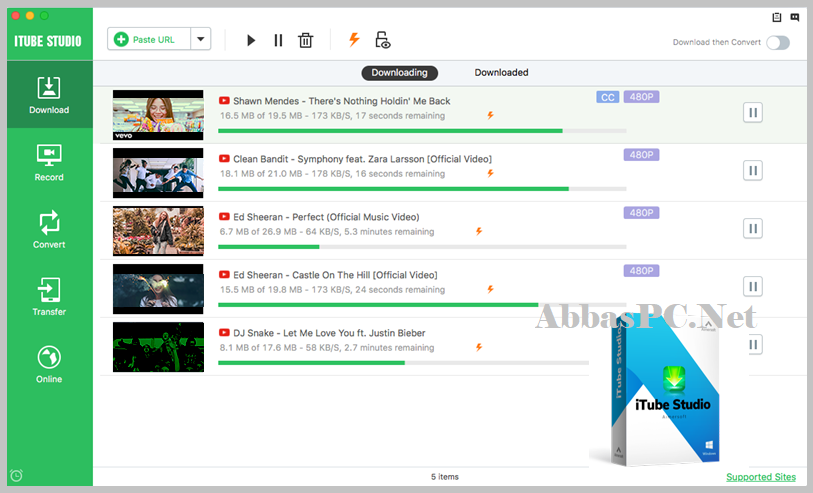
Task: Delete downloads with the trash icon
Action: (x=305, y=40)
